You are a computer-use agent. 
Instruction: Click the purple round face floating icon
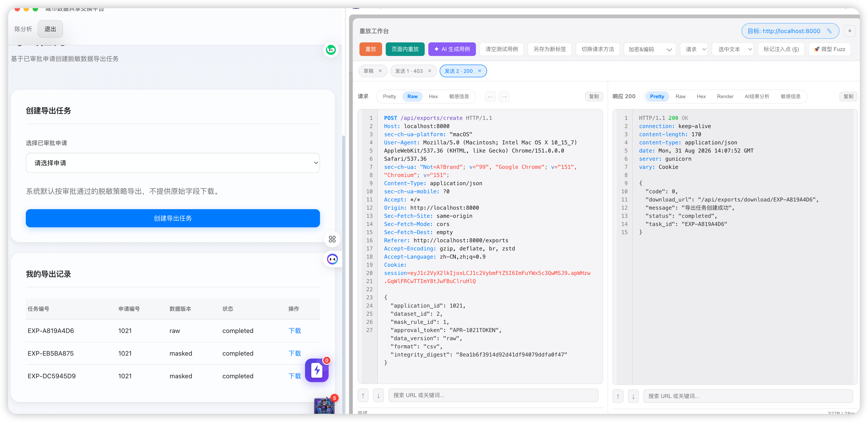pyautogui.click(x=332, y=259)
